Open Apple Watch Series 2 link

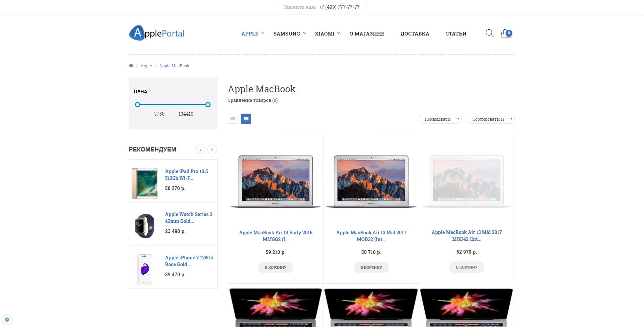(x=189, y=217)
